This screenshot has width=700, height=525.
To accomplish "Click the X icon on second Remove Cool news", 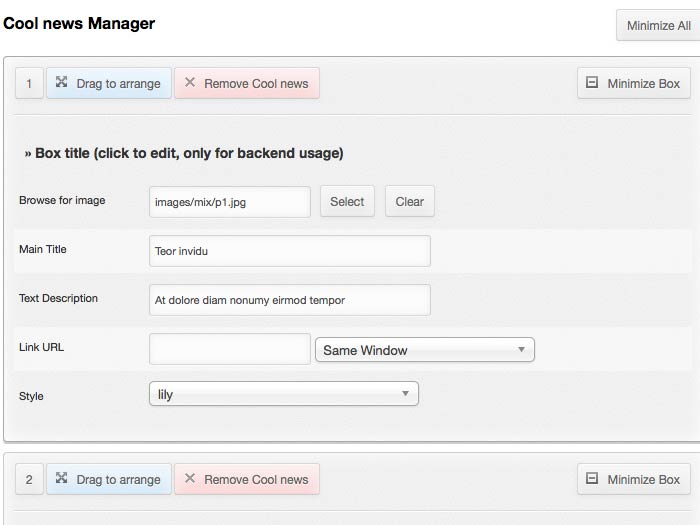I will click(190, 479).
